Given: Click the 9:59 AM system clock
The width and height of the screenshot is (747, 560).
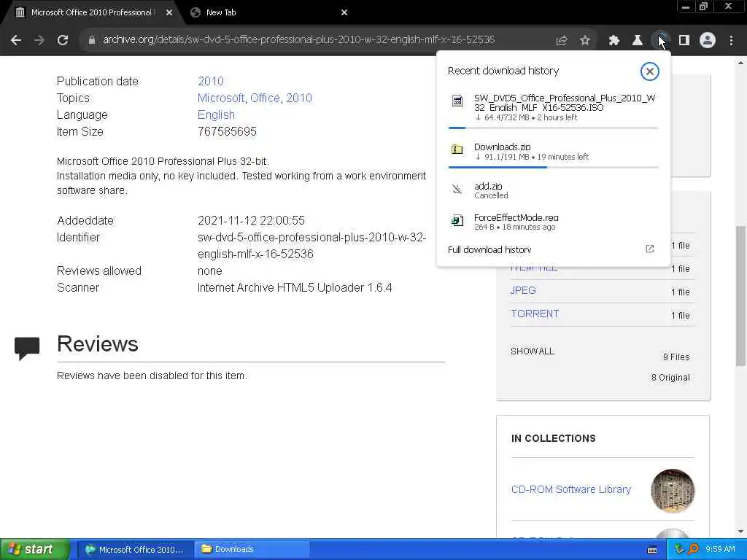Looking at the screenshot, I should 720,550.
